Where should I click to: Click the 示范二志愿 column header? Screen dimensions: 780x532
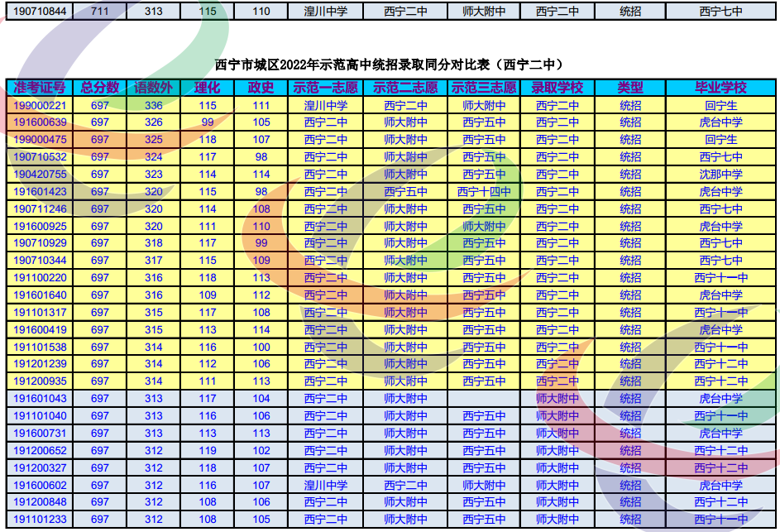pos(405,88)
